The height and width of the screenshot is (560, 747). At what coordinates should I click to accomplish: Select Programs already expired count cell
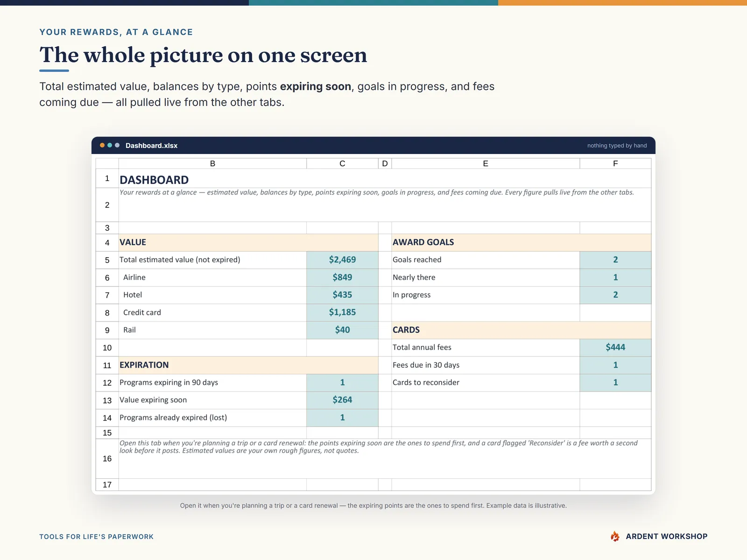342,418
